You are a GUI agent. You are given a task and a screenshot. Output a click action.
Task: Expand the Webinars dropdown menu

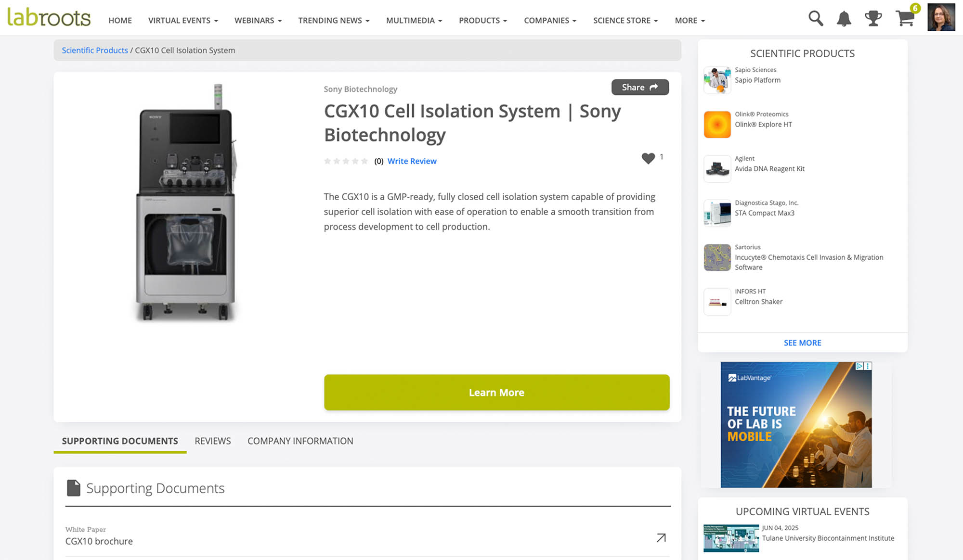click(x=258, y=21)
